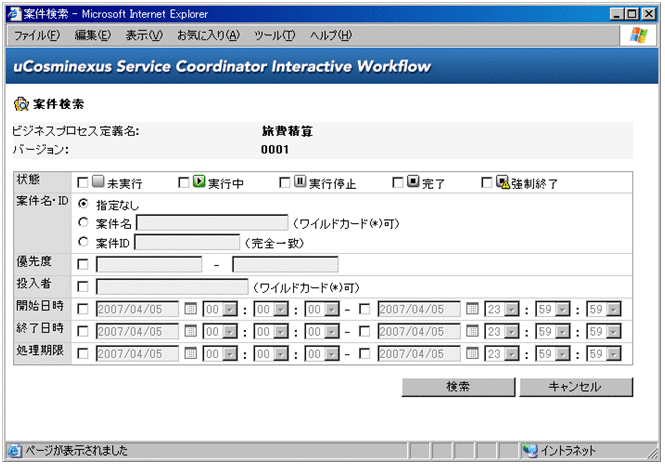The width and height of the screenshot is (665, 465).
Task: Click the キャンセル button
Action: tap(576, 387)
